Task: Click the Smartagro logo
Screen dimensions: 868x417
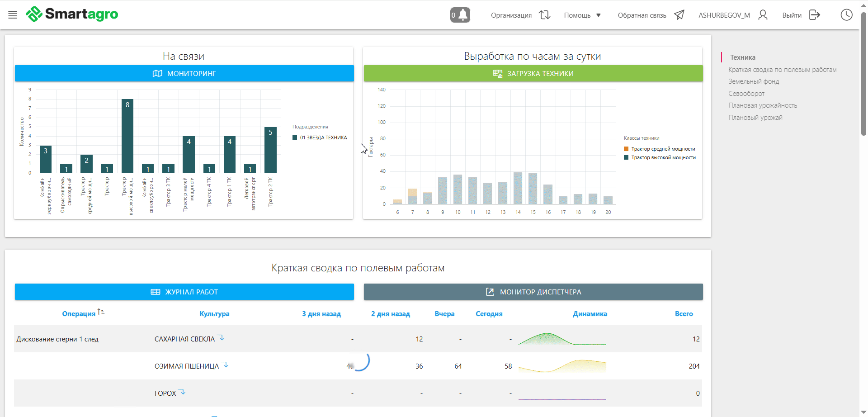Action: pyautogui.click(x=72, y=14)
